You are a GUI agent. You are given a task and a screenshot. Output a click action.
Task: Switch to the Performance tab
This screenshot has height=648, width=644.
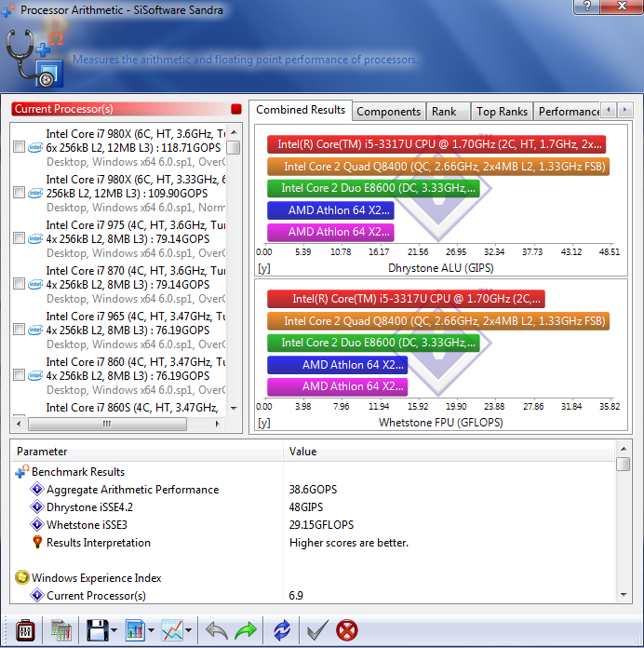pyautogui.click(x=569, y=112)
